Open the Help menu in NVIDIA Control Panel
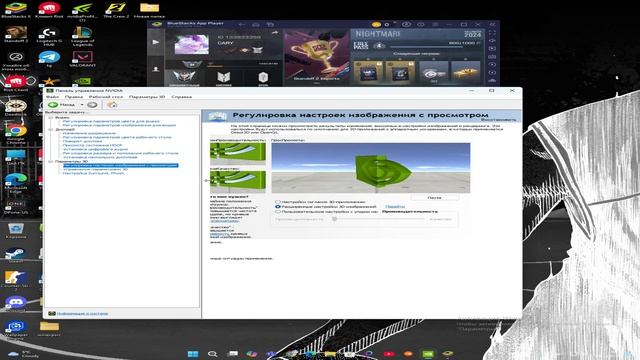The height and width of the screenshot is (360, 640). (182, 97)
